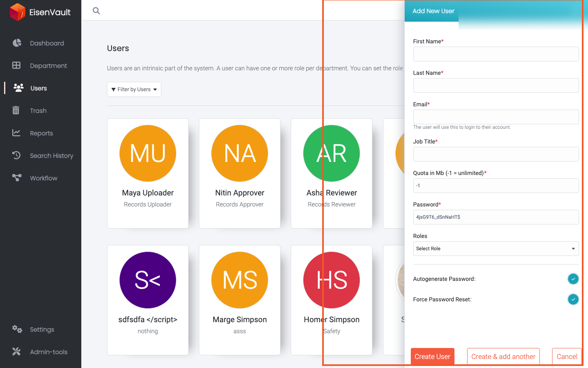This screenshot has height=368, width=588.
Task: Open the Filter by Users dropdown
Action: [x=134, y=89]
